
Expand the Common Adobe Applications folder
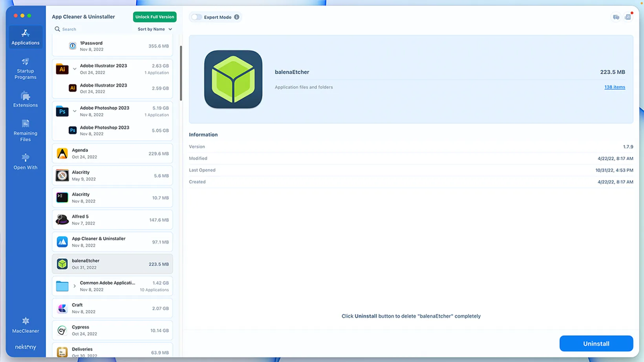[75, 286]
